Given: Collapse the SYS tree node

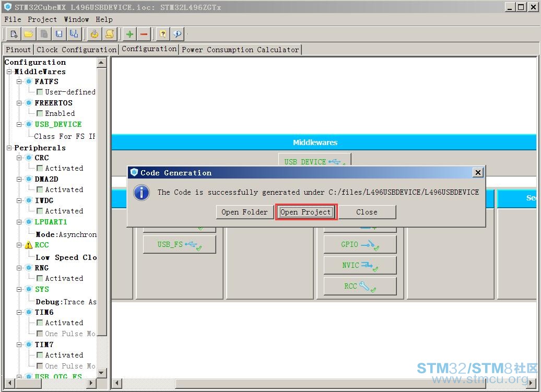Looking at the screenshot, I should point(19,289).
